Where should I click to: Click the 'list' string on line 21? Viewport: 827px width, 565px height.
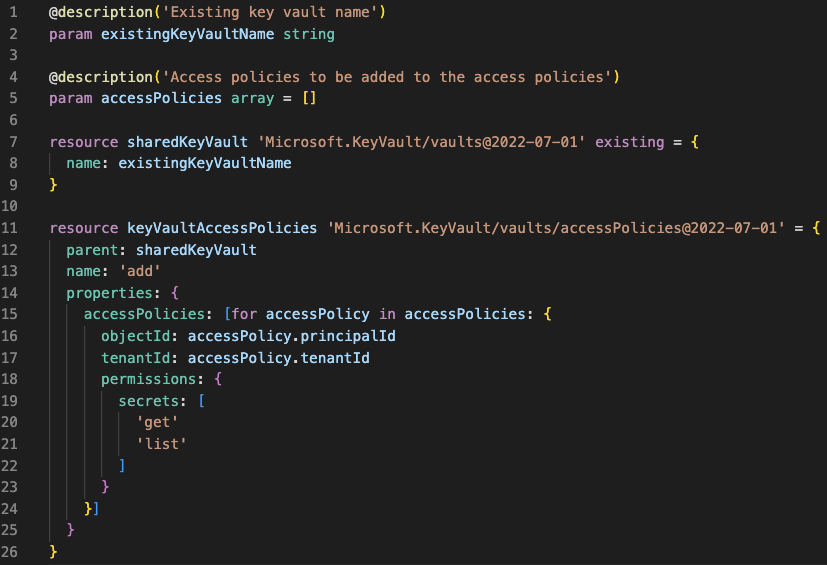pos(161,444)
